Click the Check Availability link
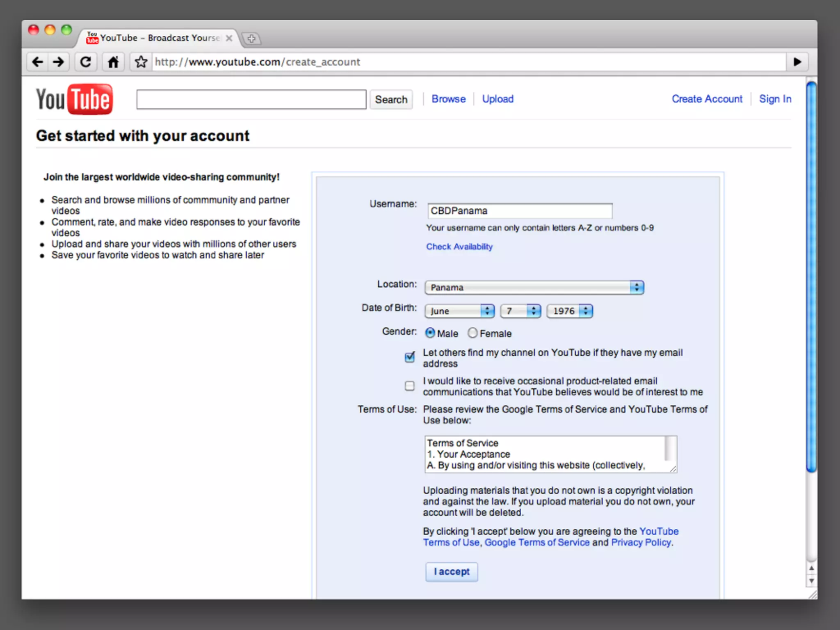The width and height of the screenshot is (840, 630). (x=459, y=247)
